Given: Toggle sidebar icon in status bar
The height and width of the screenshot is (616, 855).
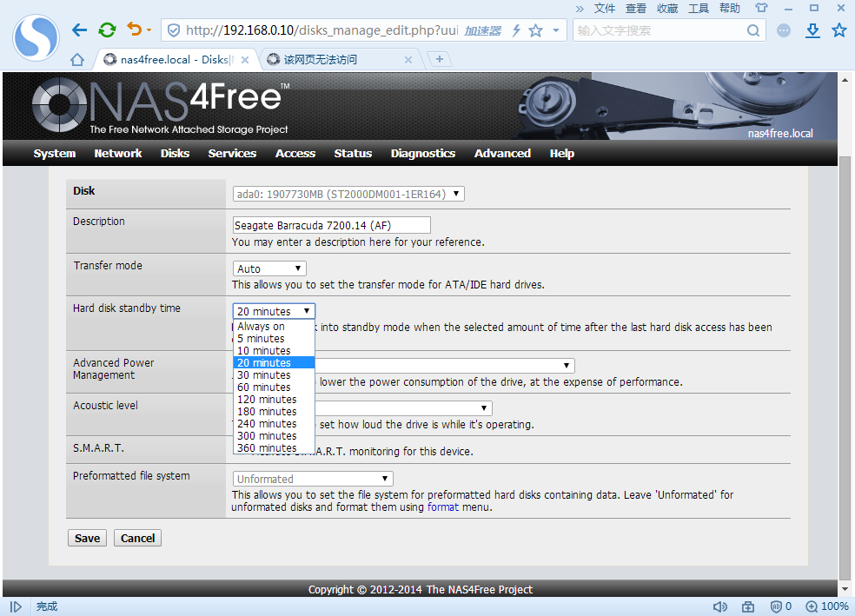Looking at the screenshot, I should pos(16,606).
